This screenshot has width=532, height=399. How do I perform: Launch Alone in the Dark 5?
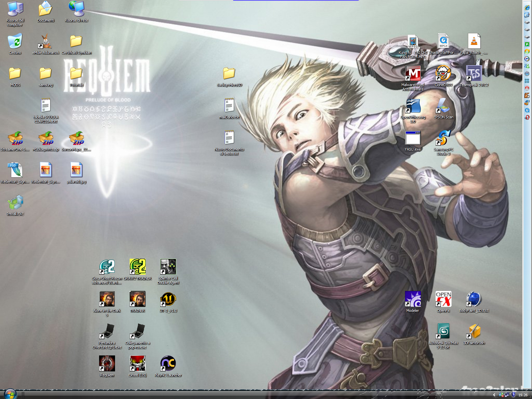pyautogui.click(x=107, y=304)
